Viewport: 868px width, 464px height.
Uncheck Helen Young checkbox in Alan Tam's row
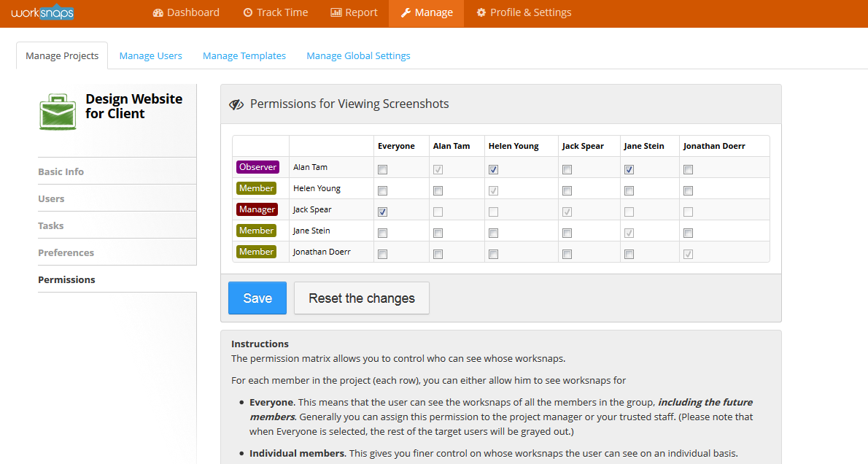point(493,169)
